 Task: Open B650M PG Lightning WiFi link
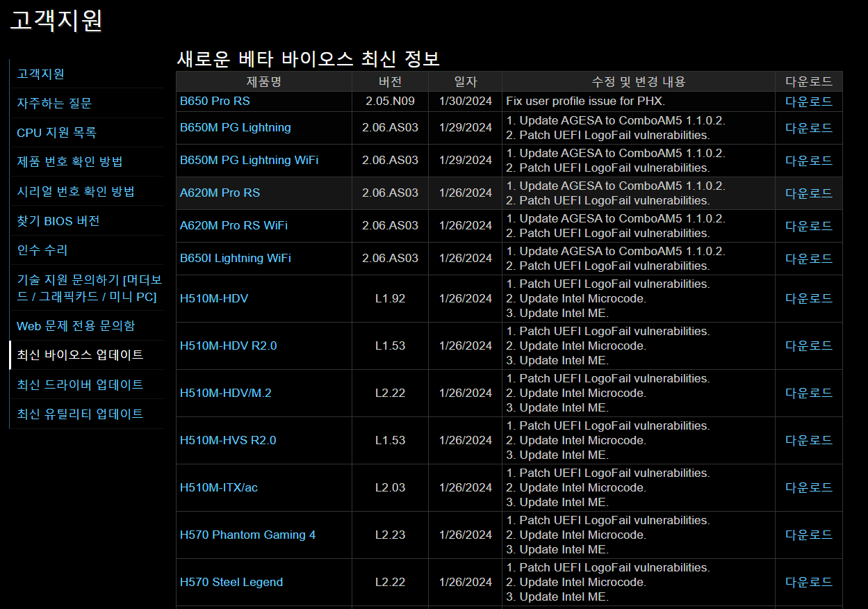[249, 160]
